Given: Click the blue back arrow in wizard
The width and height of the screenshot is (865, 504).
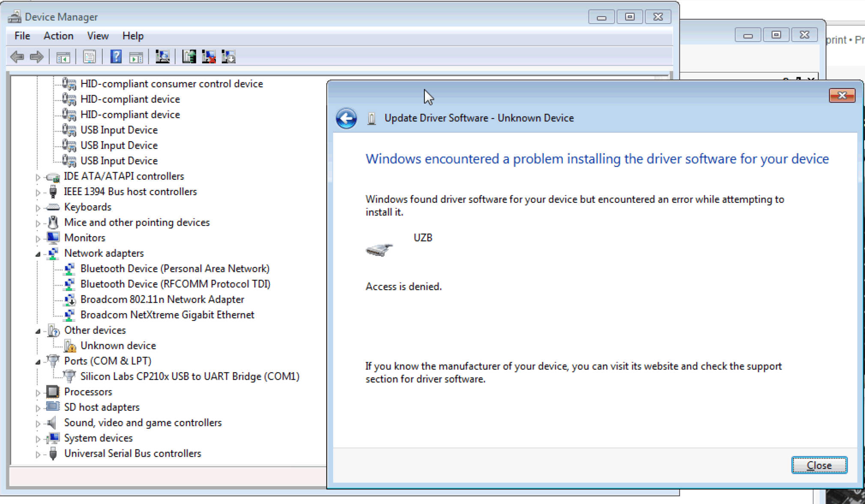Looking at the screenshot, I should [x=346, y=118].
